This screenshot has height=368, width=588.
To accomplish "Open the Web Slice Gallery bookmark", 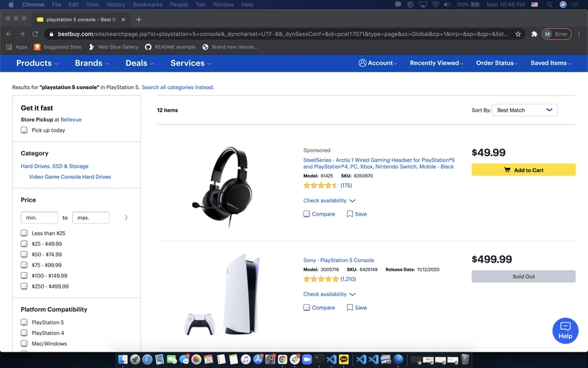I will coord(113,47).
